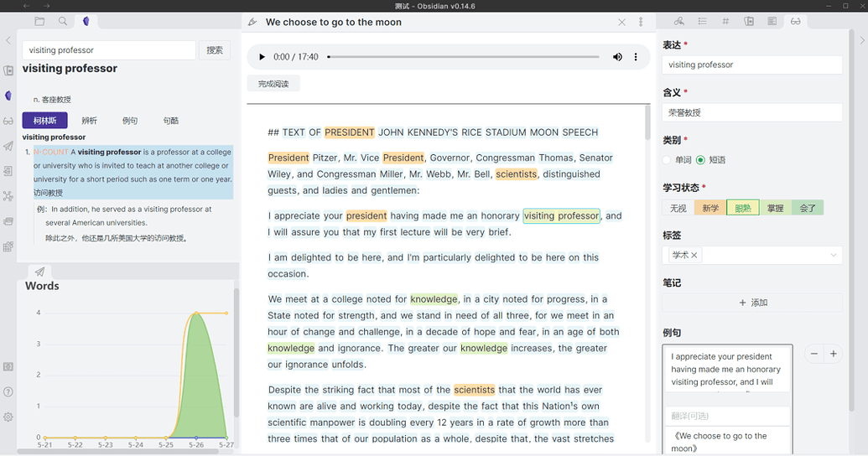This screenshot has width=868, height=456.
Task: Click the audio progress seek bar
Action: tap(463, 57)
